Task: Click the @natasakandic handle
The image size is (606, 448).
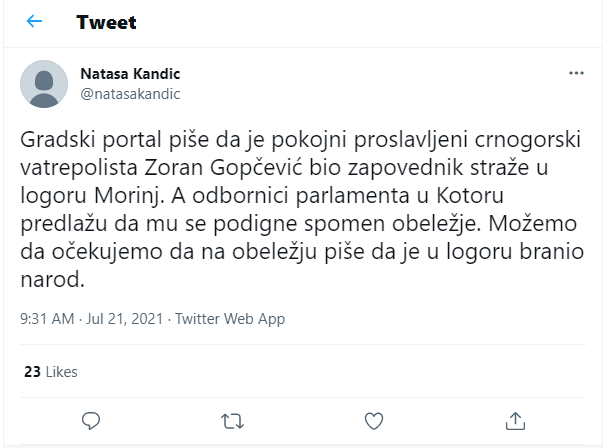Action: point(130,94)
